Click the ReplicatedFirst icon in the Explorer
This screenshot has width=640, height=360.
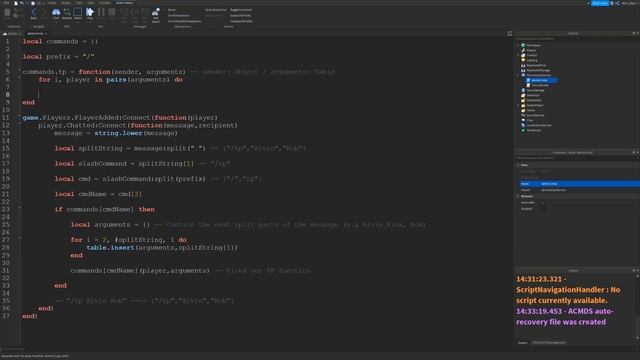(523, 65)
